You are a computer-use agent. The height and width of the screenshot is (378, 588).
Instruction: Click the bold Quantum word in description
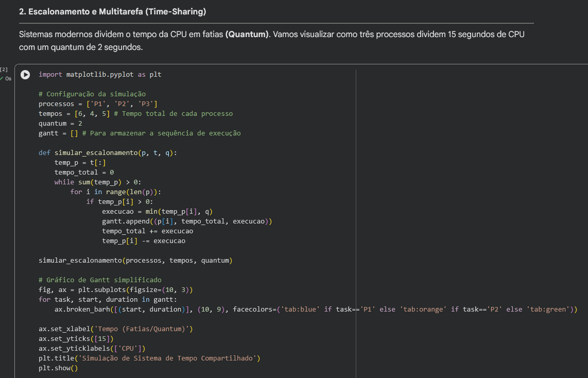[x=247, y=35]
